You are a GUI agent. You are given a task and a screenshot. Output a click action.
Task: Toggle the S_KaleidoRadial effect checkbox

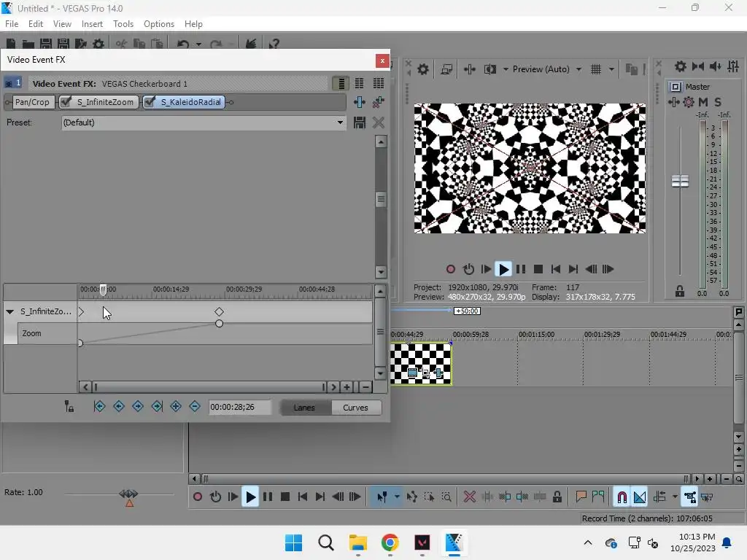coord(150,102)
